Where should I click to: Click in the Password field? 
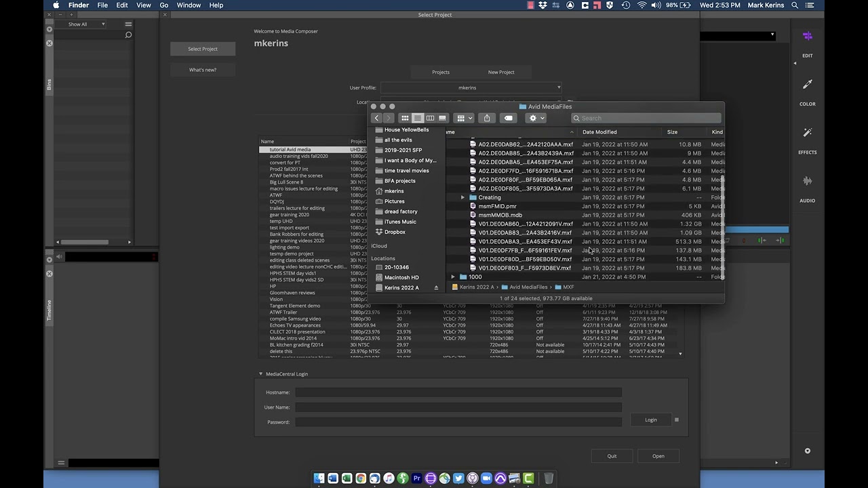(458, 422)
